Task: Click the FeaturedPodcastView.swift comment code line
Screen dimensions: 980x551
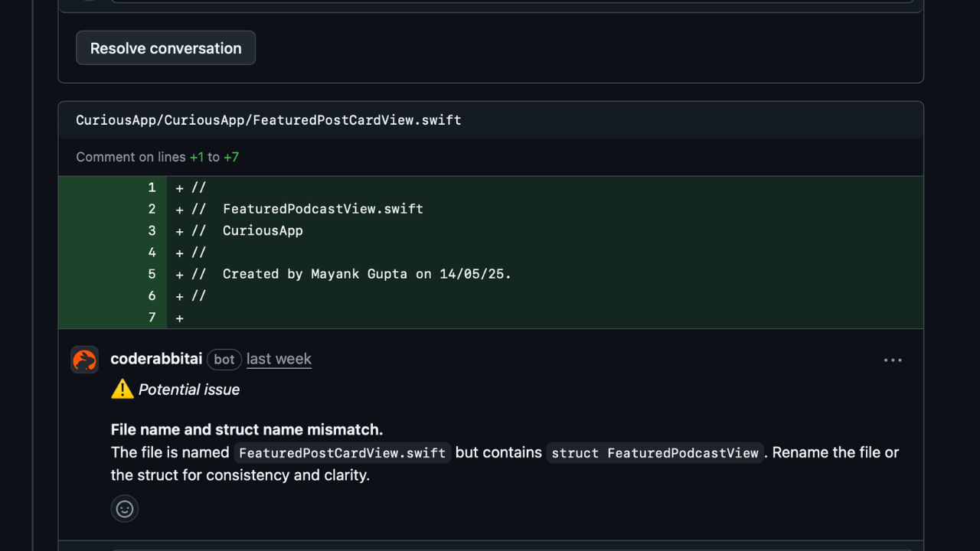Action: tap(322, 209)
